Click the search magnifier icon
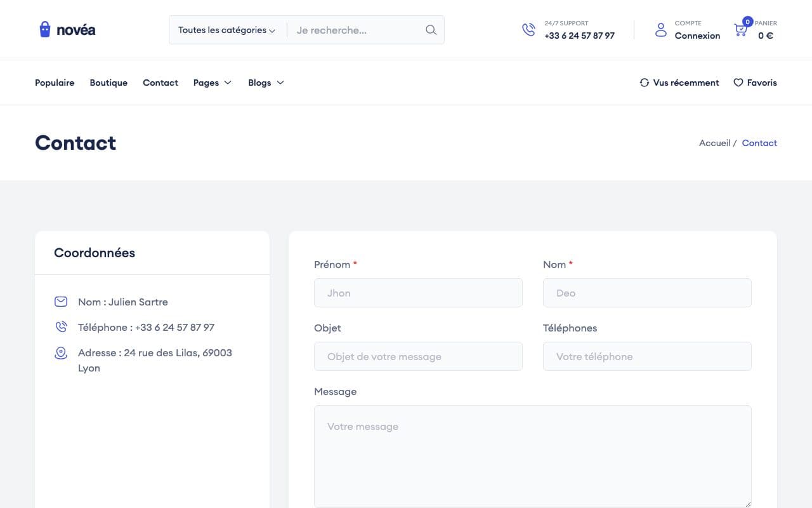The height and width of the screenshot is (508, 812). pyautogui.click(x=431, y=30)
